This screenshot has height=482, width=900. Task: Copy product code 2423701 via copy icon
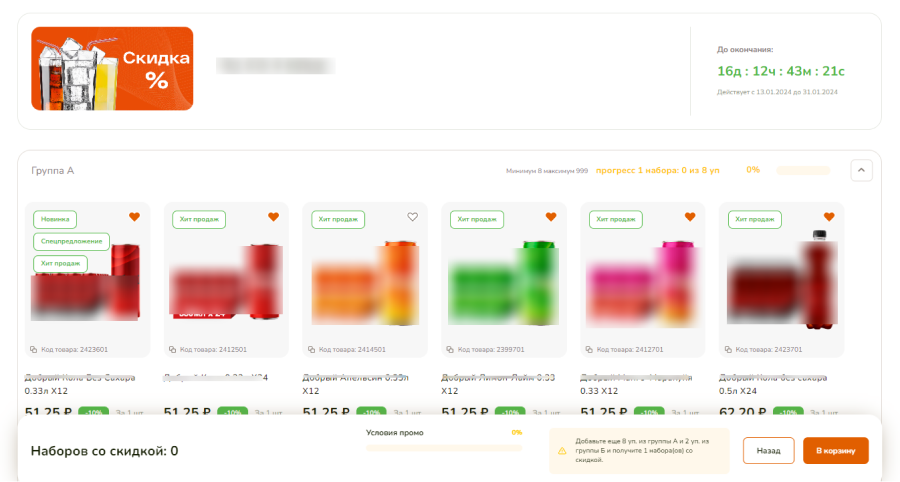point(728,349)
